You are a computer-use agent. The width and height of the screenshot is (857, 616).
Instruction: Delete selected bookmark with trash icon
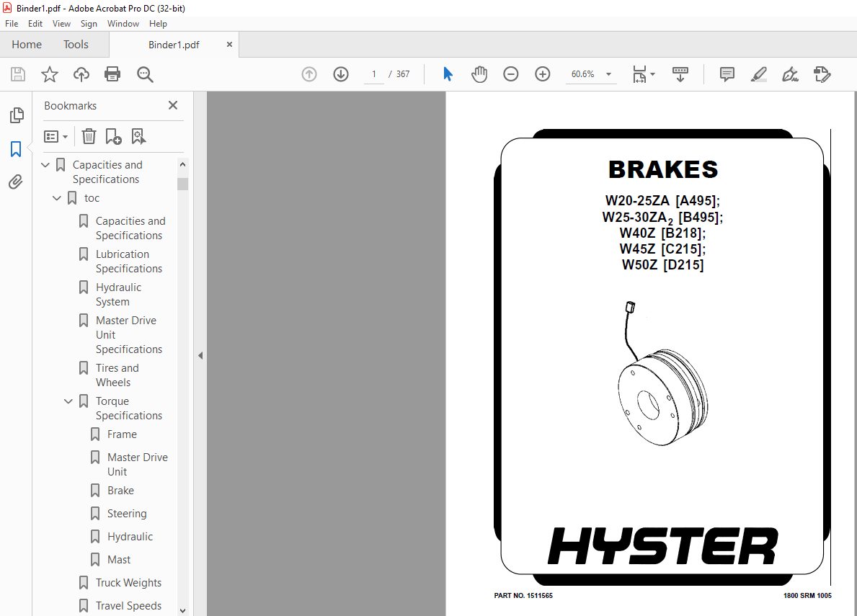(89, 136)
